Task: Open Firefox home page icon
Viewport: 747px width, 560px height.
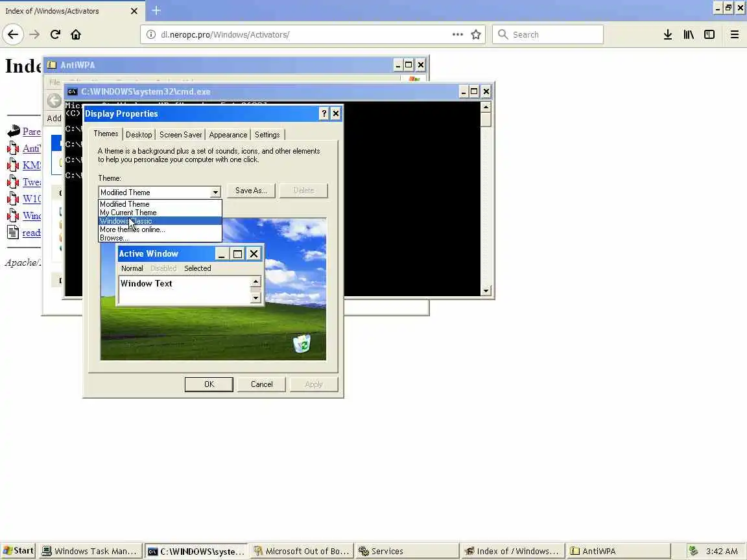Action: tap(76, 34)
